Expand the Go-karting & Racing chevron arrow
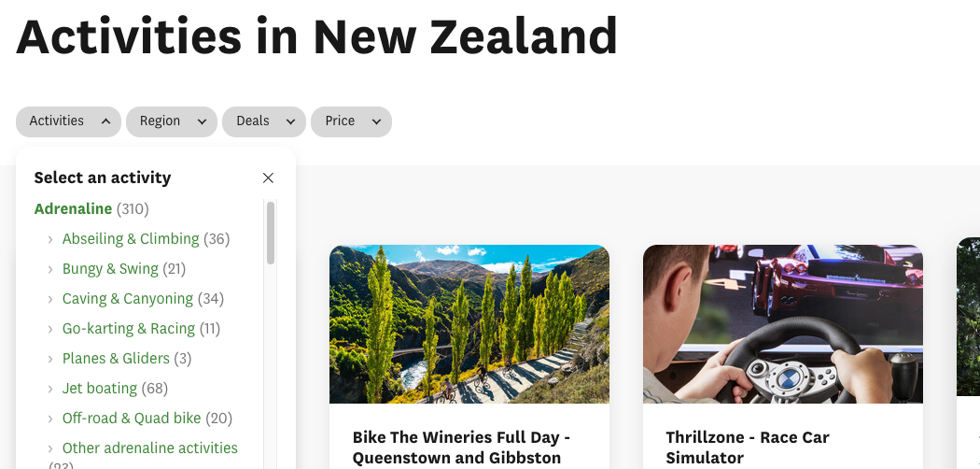The image size is (980, 469). pyautogui.click(x=50, y=329)
